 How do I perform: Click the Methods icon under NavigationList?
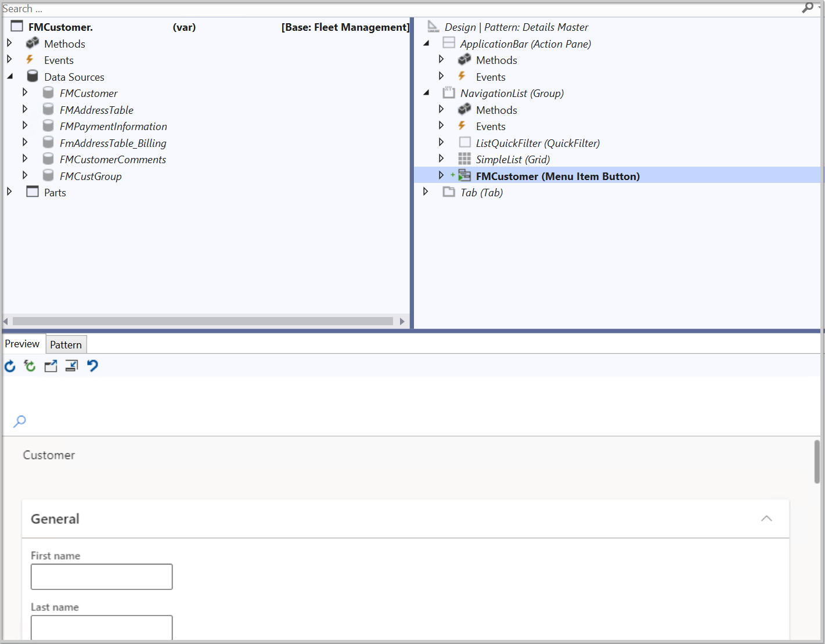coord(464,110)
